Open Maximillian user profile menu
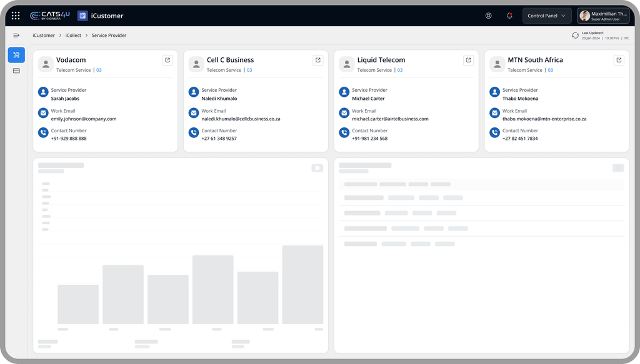The image size is (640, 364). click(x=603, y=16)
